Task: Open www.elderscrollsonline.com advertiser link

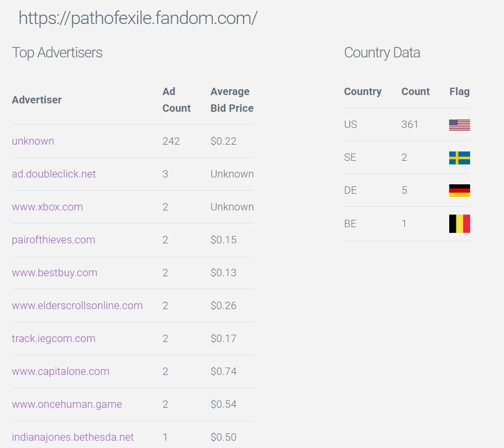Action: 77,305
